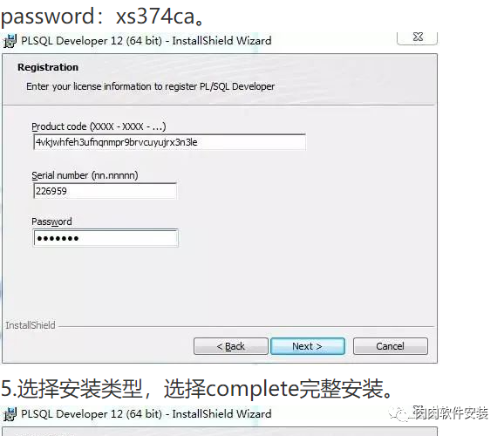Click the Registration heading
Viewport: 504px width, 436px height.
[x=48, y=67]
